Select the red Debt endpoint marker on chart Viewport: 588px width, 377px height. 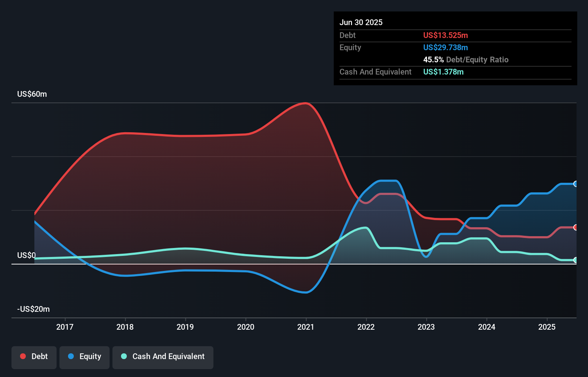coord(575,228)
